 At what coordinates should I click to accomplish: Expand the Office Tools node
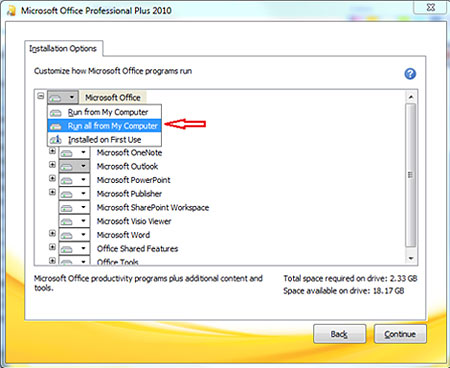click(x=52, y=261)
